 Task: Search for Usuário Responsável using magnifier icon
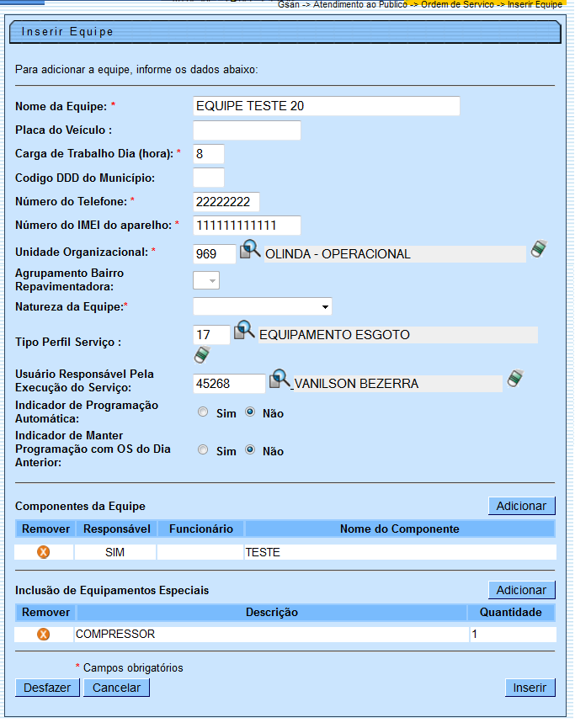tap(279, 380)
